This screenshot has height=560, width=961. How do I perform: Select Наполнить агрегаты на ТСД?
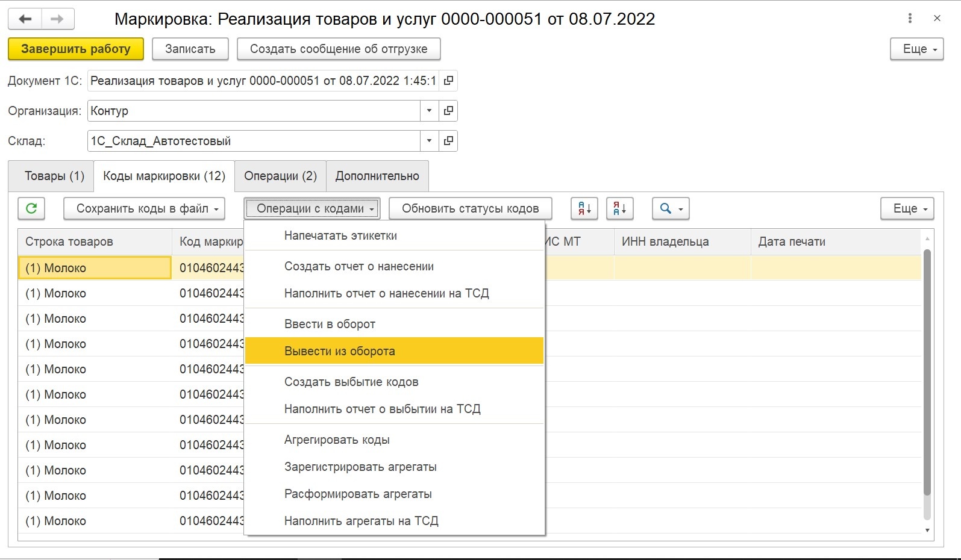coord(395,521)
